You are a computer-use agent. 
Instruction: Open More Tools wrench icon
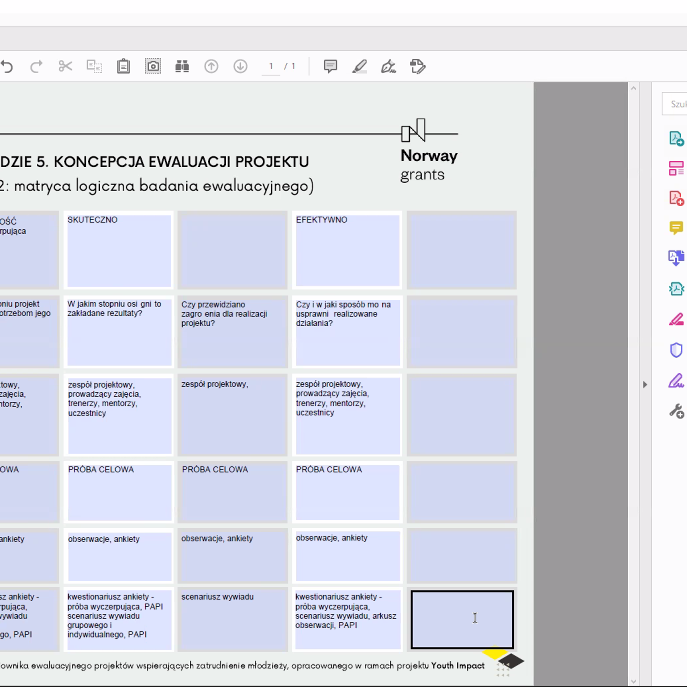pos(676,410)
